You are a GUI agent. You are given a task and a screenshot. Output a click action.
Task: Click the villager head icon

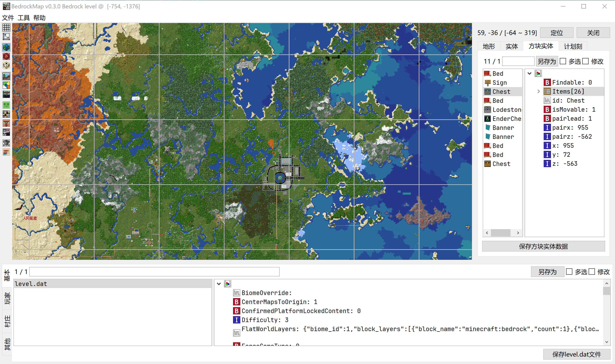tap(6, 123)
